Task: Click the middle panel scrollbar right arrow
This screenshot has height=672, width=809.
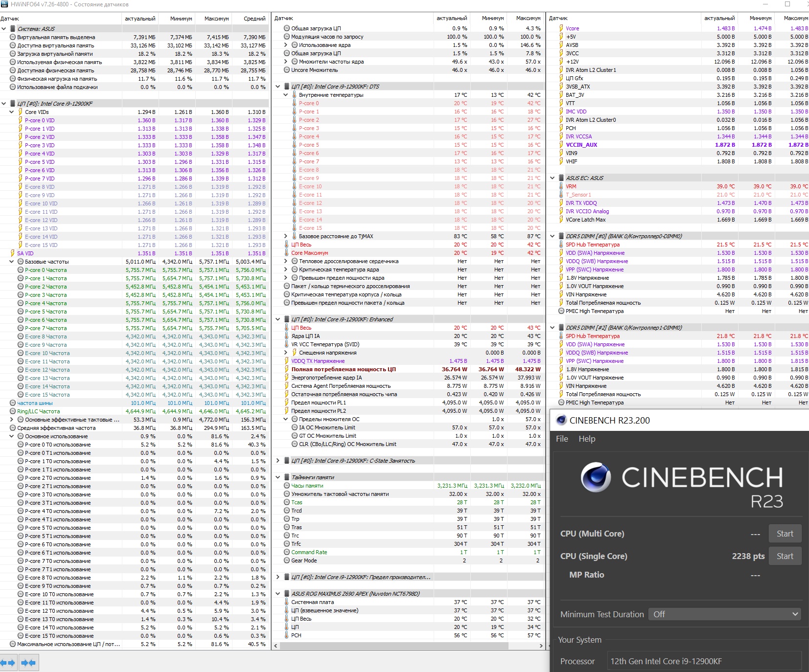Action: click(541, 646)
